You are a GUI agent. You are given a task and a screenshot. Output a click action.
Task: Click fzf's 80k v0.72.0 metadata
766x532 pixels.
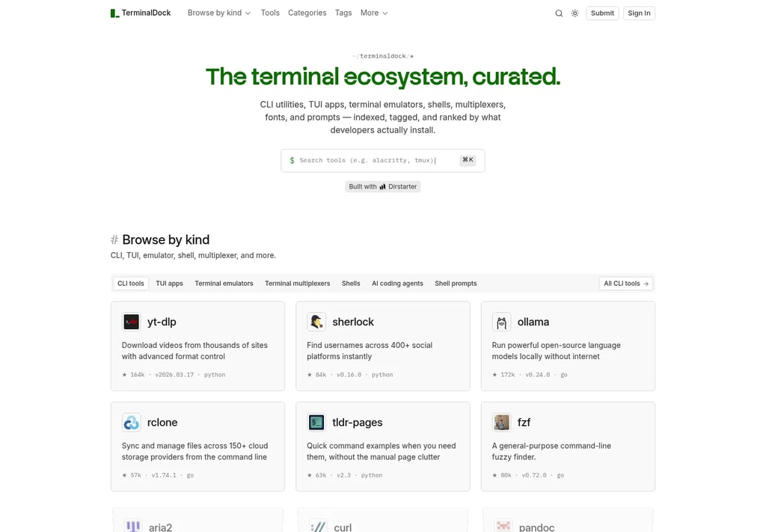[528, 475]
